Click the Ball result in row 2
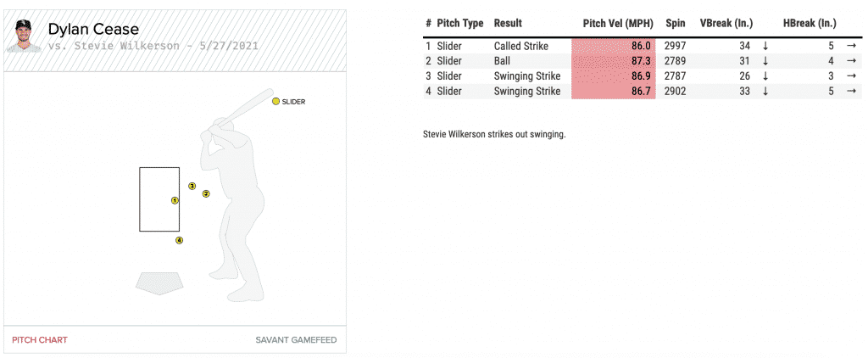The width and height of the screenshot is (868, 358). pyautogui.click(x=502, y=61)
